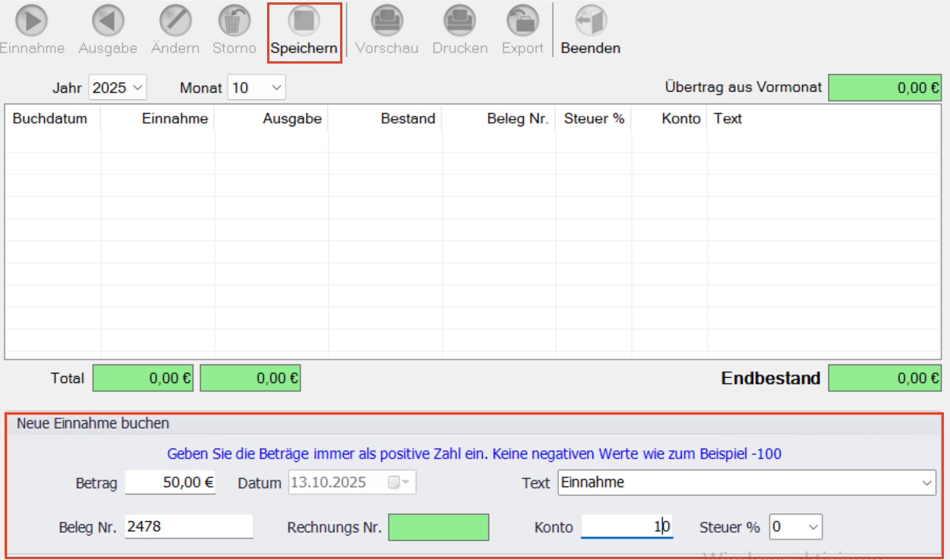Click the Total Einnahme 0,00 € box
Viewport: 950px width, 560px height.
[x=143, y=378]
